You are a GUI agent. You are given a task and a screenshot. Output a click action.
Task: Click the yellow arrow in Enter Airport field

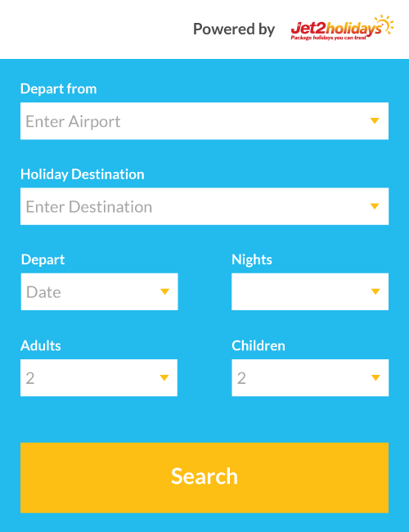[x=375, y=121]
